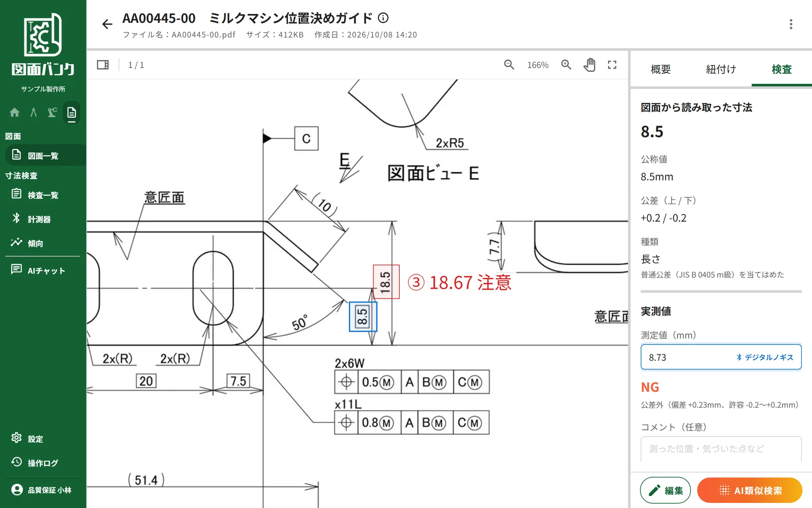Open the compass icon in sidebar
The height and width of the screenshot is (508, 812).
[x=33, y=112]
